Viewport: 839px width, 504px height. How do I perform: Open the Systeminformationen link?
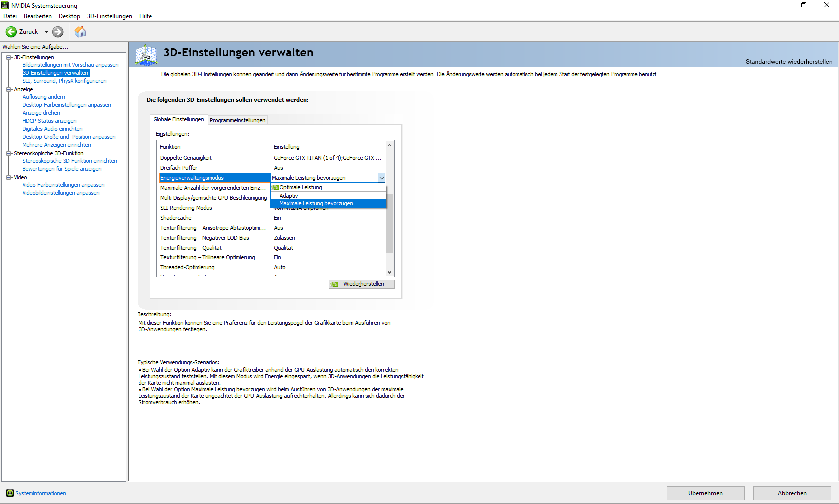point(41,493)
